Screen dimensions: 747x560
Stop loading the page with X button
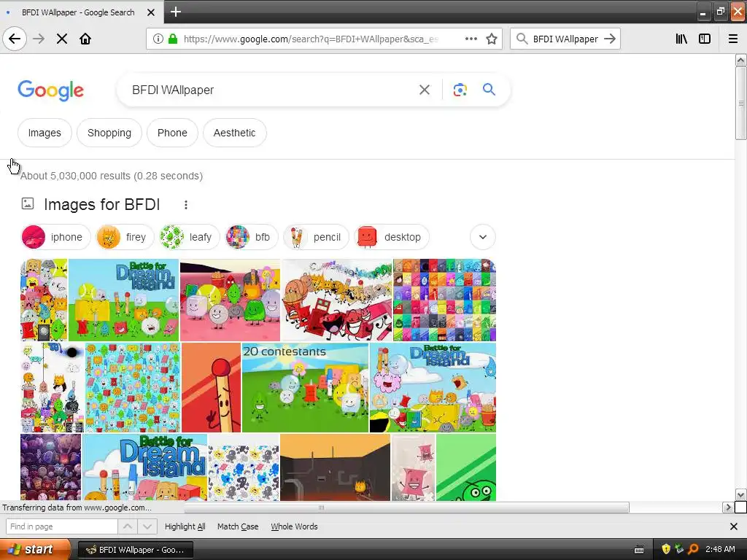tap(62, 39)
